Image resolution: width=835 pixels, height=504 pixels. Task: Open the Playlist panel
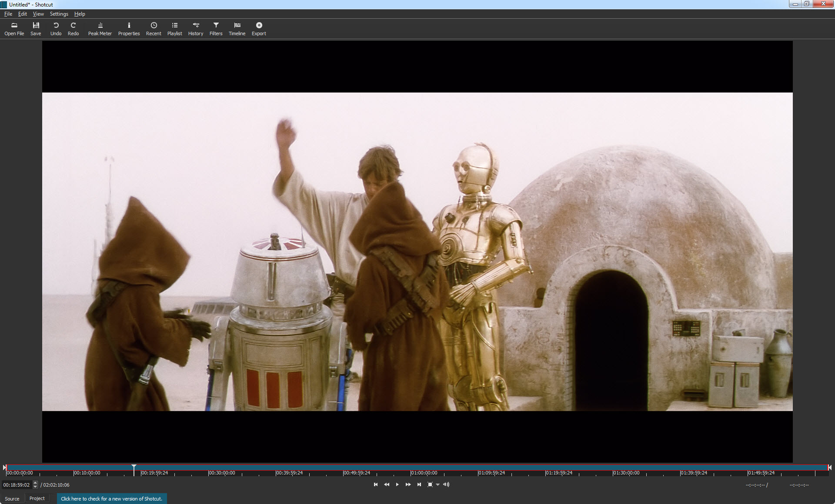point(174,29)
